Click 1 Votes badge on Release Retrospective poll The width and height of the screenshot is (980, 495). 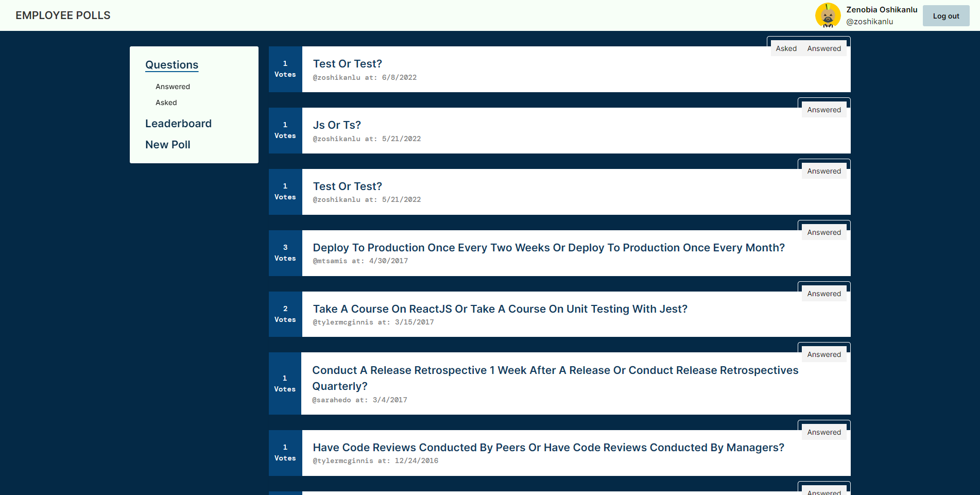pyautogui.click(x=285, y=384)
